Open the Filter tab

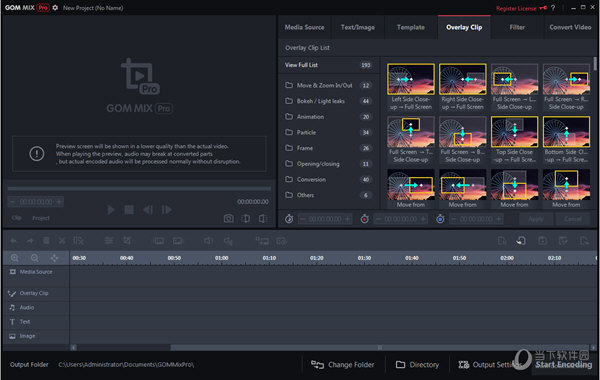(x=517, y=27)
